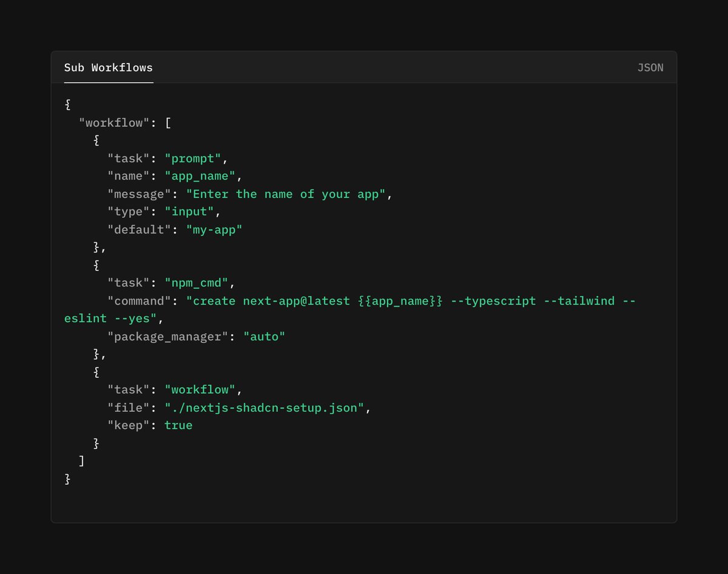This screenshot has width=728, height=574.
Task: Click the true boolean value
Action: coord(178,425)
